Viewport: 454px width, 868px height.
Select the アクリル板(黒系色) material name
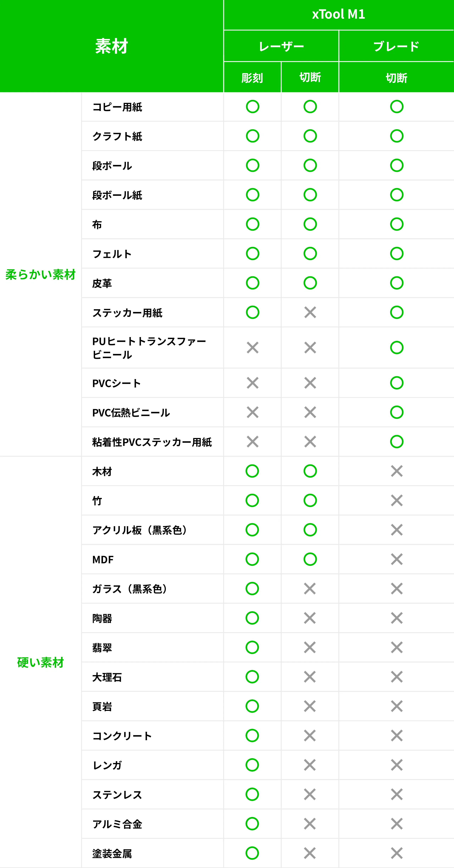click(140, 530)
